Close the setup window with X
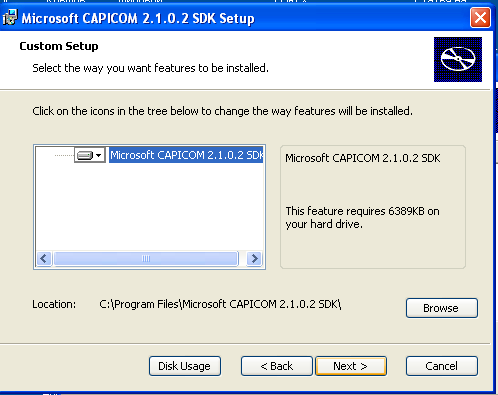Screen dimensions: 498x395 click(480, 17)
